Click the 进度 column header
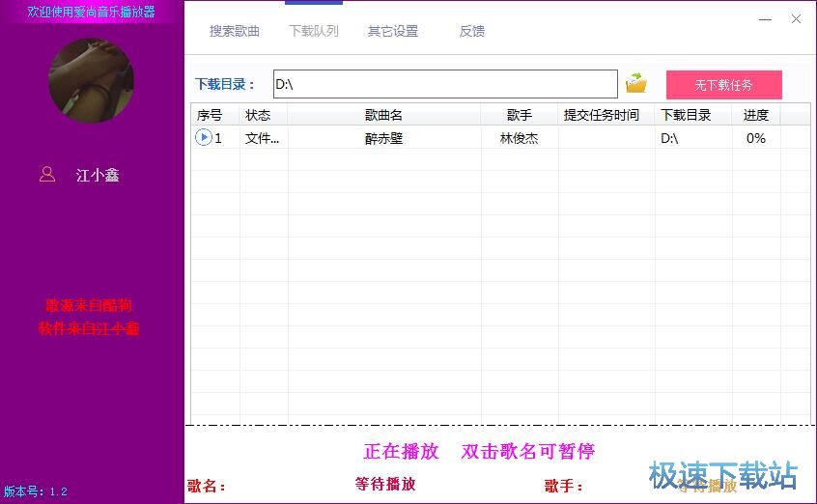The width and height of the screenshot is (817, 504). point(756,115)
